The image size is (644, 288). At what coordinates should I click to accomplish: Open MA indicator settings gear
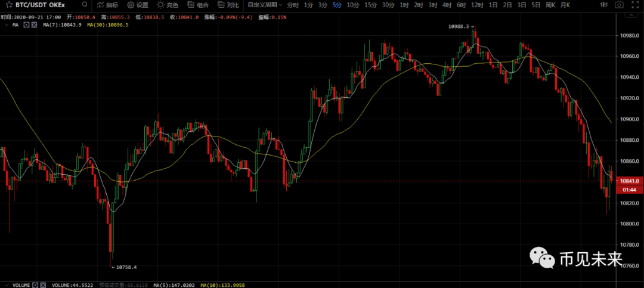26,25
